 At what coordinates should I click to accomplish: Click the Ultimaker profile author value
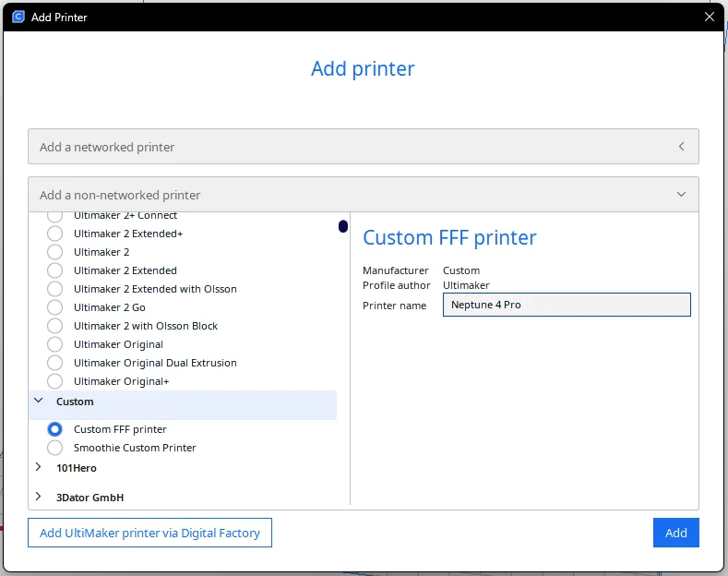point(466,285)
